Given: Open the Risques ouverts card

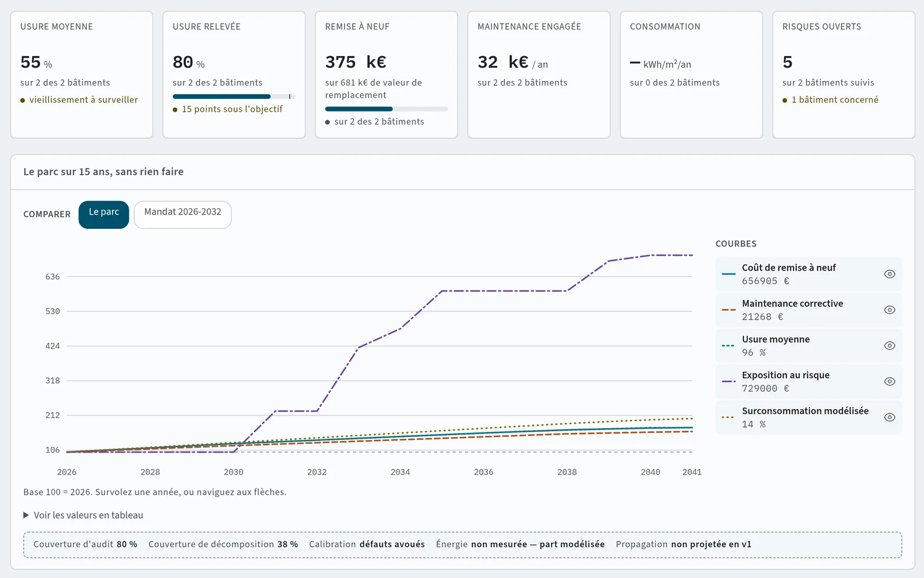Looking at the screenshot, I should (844, 75).
